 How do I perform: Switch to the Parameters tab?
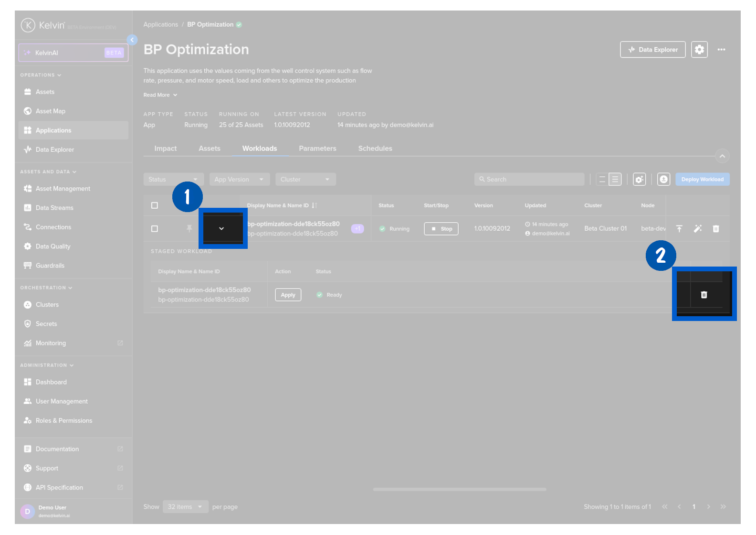(317, 149)
